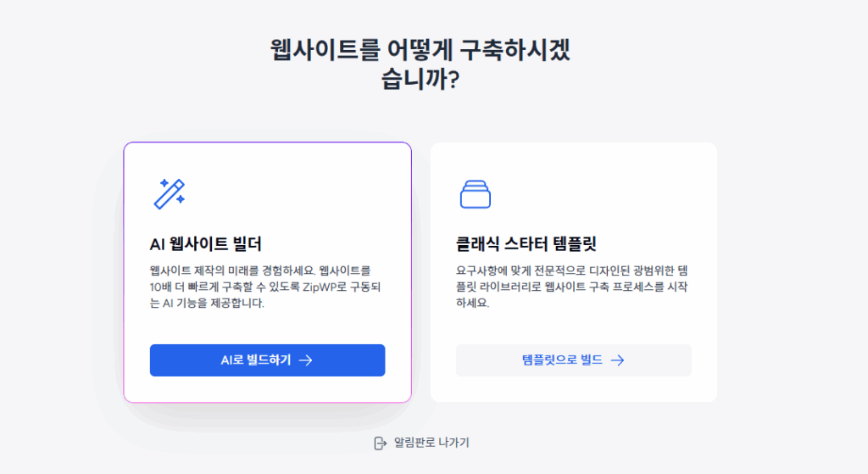868x474 pixels.
Task: Start building with the AI로 빌드하기 button
Action: 267,360
